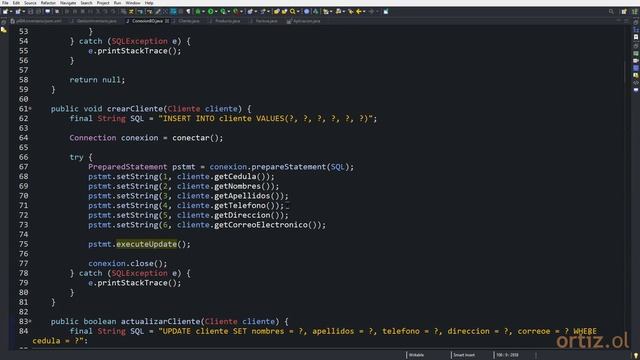Switch to the Aplicacion.java editor tab
The height and width of the screenshot is (360, 640).
point(306,21)
